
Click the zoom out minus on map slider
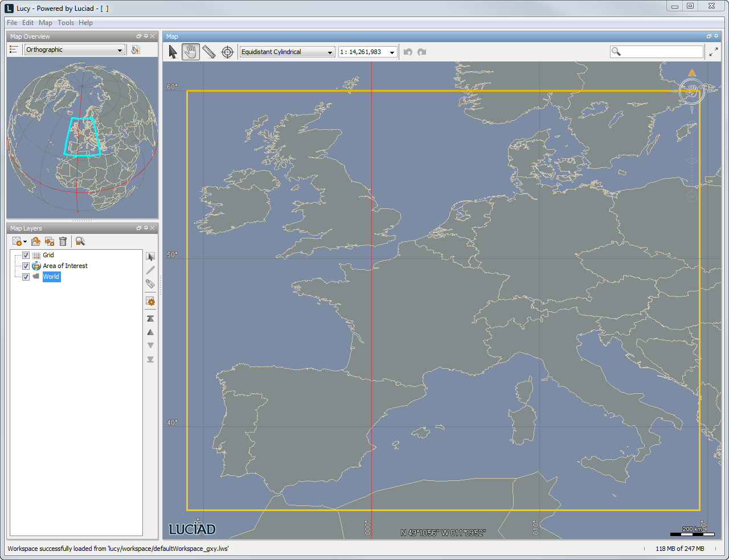point(692,197)
